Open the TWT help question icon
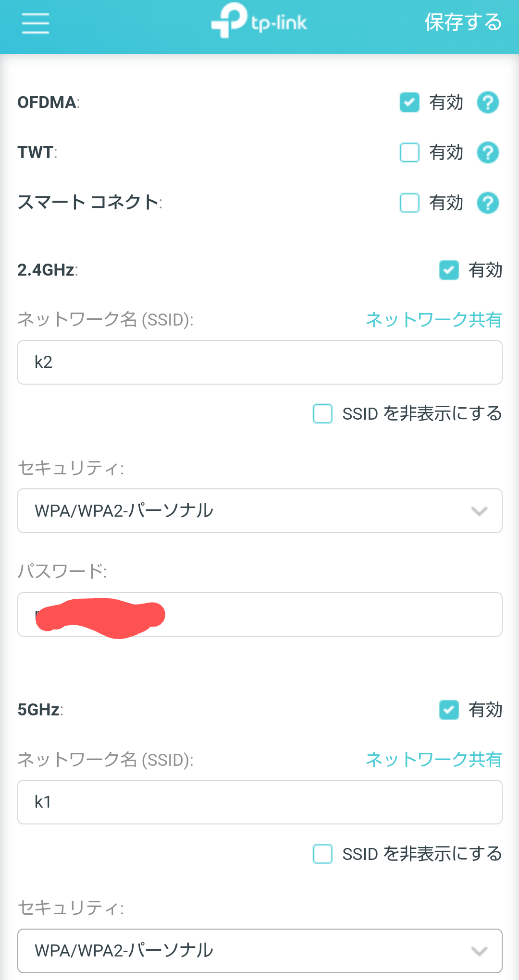The width and height of the screenshot is (519, 980). (x=488, y=153)
